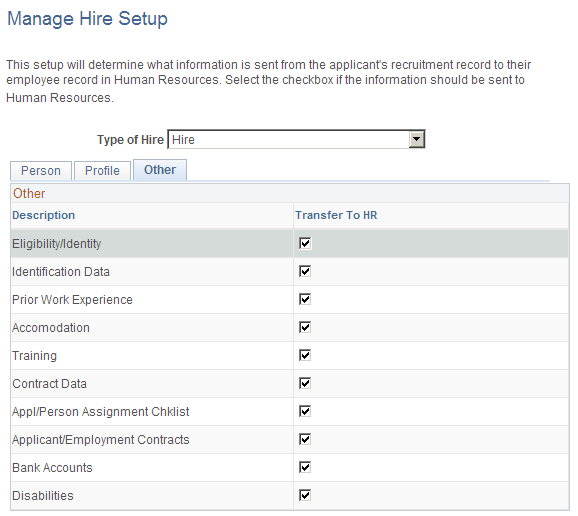This screenshot has width=578, height=516.
Task: Uncheck Applicant/Employment Contracts checkbox
Action: point(305,439)
